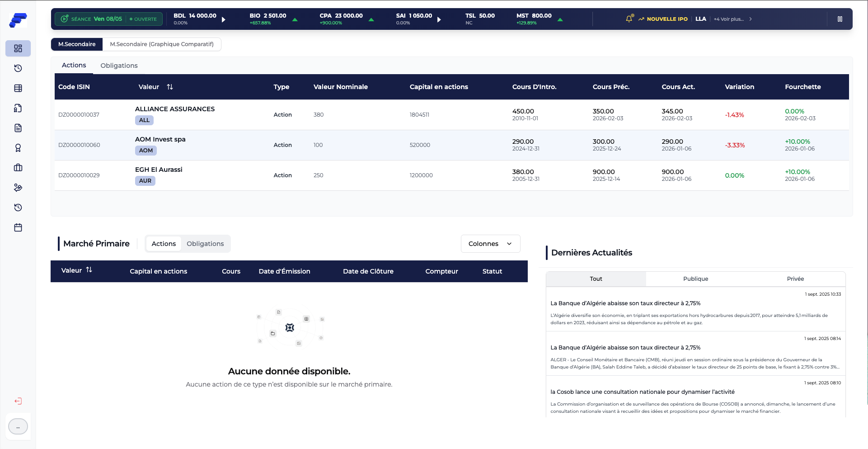
Task: Click the notification bell in ticker bar
Action: pos(629,19)
